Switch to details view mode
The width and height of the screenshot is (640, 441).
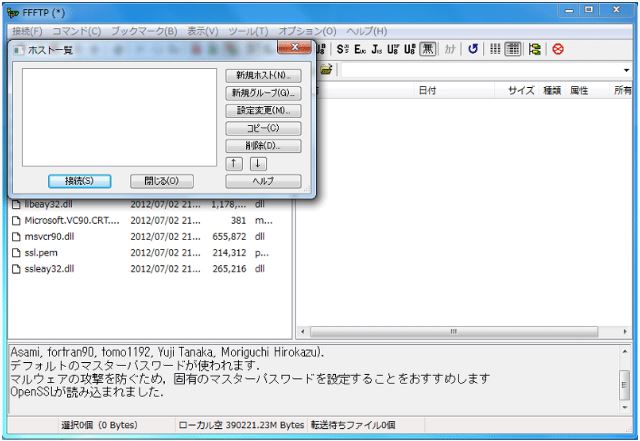(512, 48)
